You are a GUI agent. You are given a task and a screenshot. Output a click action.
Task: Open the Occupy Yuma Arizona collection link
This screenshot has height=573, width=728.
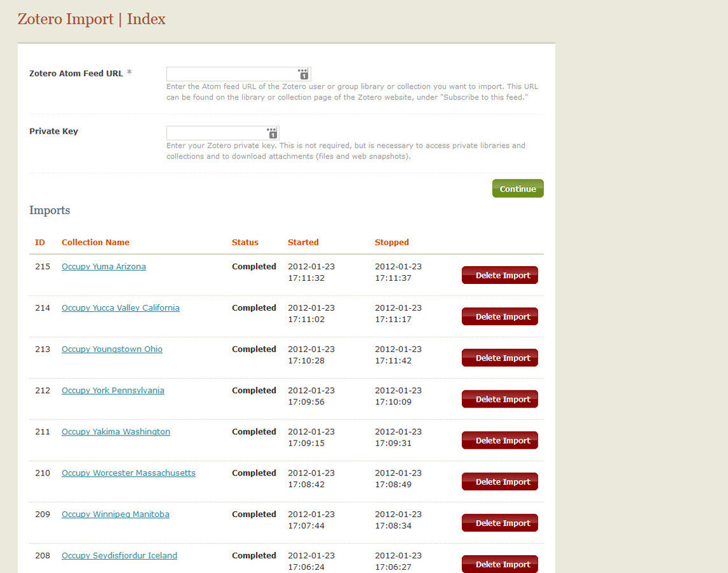point(104,266)
